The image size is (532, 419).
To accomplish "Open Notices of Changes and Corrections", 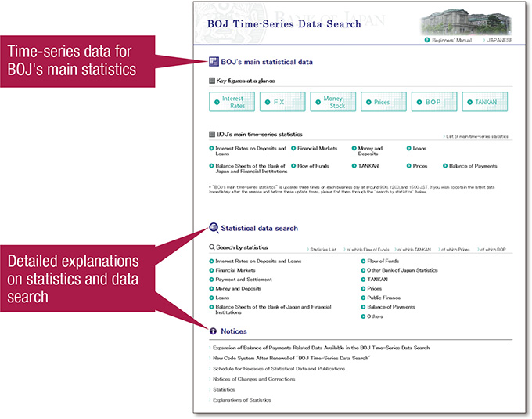I will 253,379.
